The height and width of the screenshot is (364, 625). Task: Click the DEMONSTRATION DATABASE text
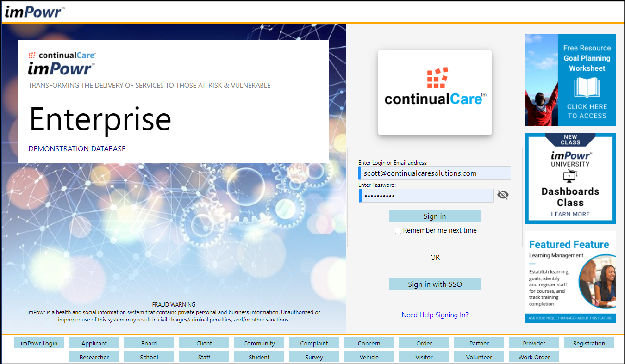pos(77,149)
